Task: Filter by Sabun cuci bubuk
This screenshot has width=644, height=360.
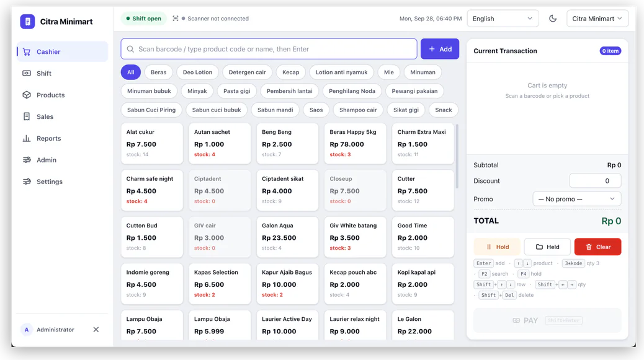Action: coord(217,110)
